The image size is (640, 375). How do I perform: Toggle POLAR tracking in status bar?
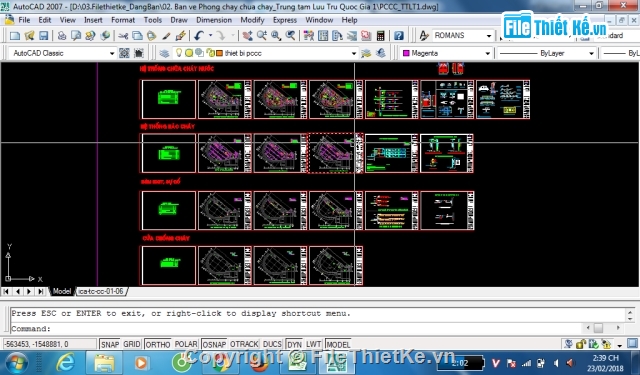(186, 344)
